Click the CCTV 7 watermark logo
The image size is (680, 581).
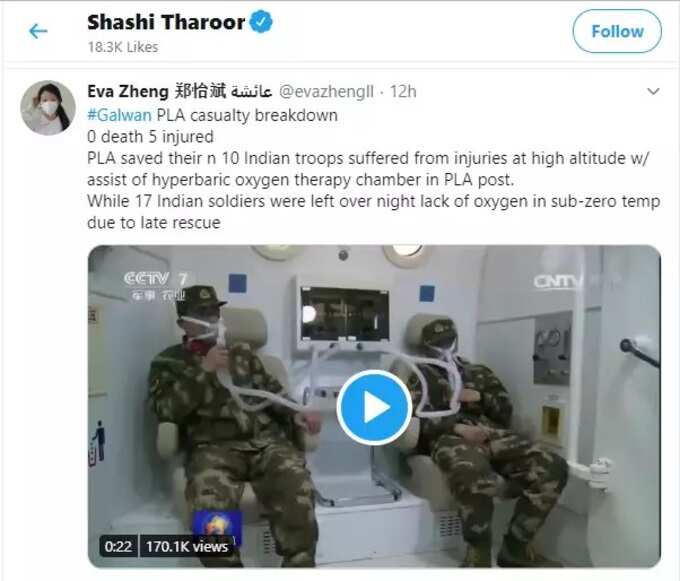(155, 285)
